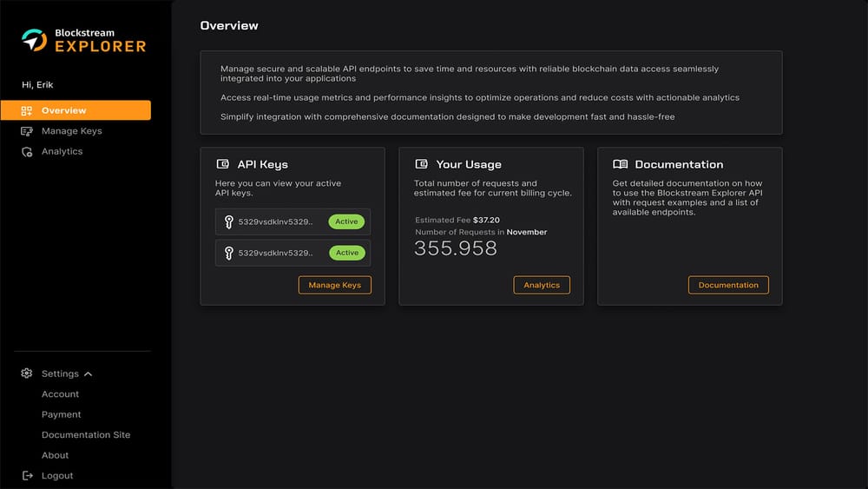Click the Settings label in sidebar
The width and height of the screenshot is (868, 489).
60,373
